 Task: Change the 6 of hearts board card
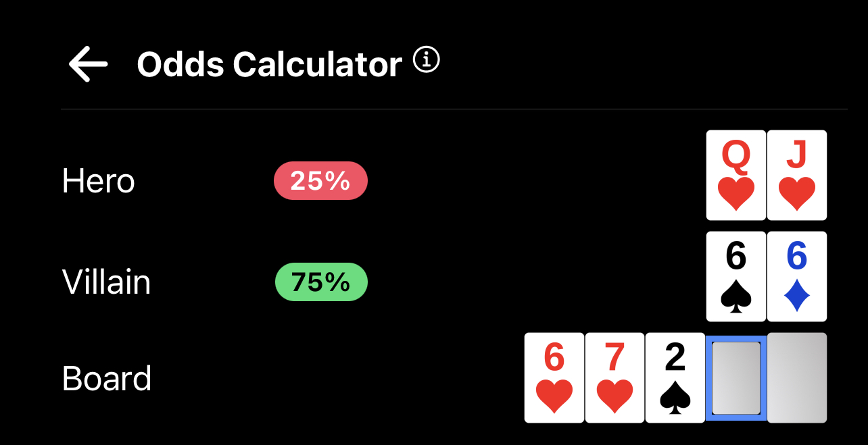pos(554,377)
